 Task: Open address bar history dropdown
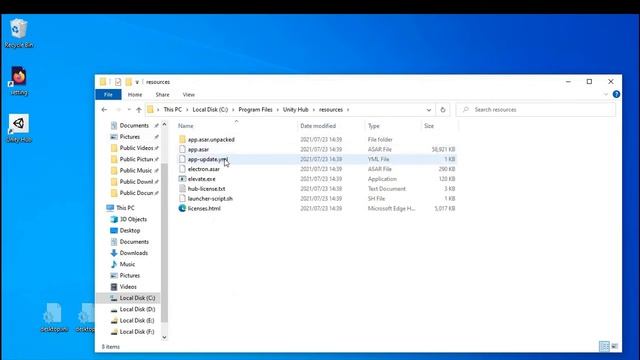(x=429, y=110)
